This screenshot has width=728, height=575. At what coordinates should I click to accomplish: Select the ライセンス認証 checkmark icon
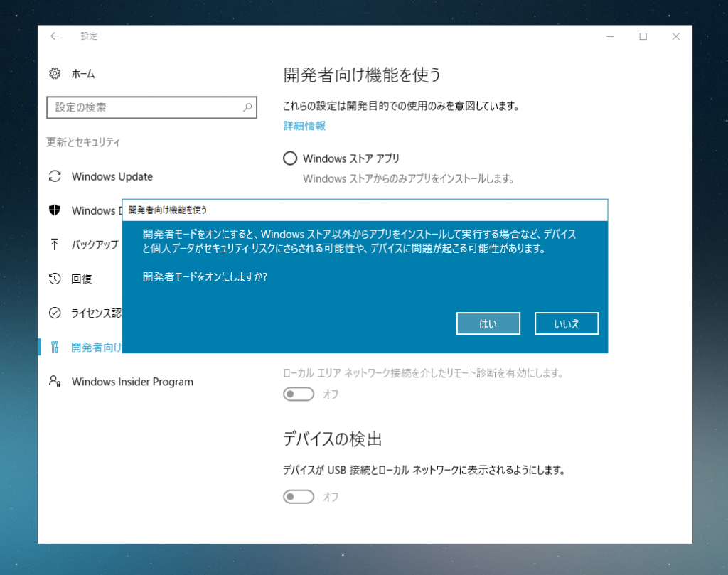pyautogui.click(x=55, y=313)
